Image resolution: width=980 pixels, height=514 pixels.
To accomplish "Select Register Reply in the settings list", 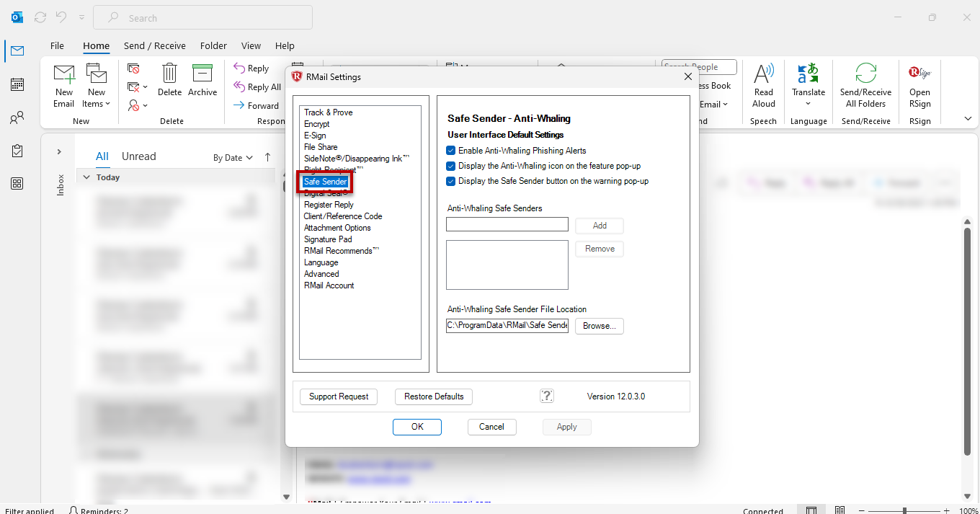I will click(x=329, y=205).
